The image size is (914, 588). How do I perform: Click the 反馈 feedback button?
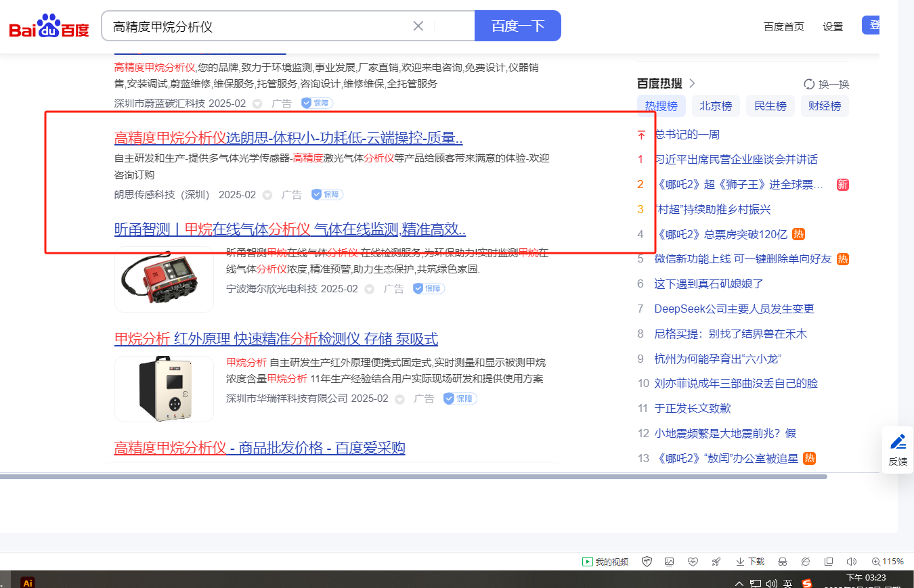point(898,450)
